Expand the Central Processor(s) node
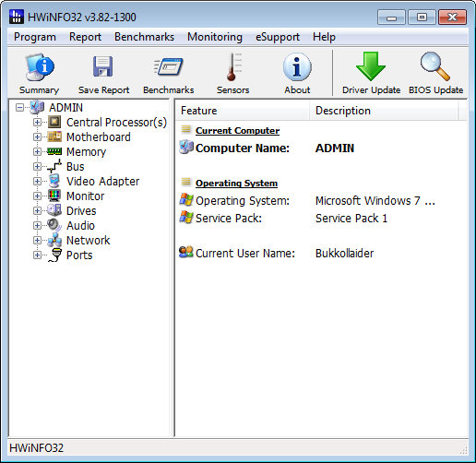This screenshot has width=476, height=463. click(x=37, y=123)
